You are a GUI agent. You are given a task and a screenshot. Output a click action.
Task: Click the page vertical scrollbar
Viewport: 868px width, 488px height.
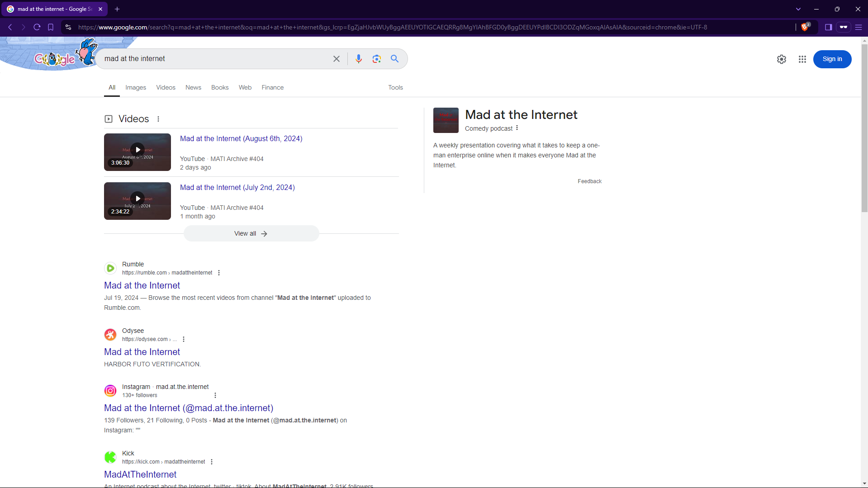tap(864, 128)
